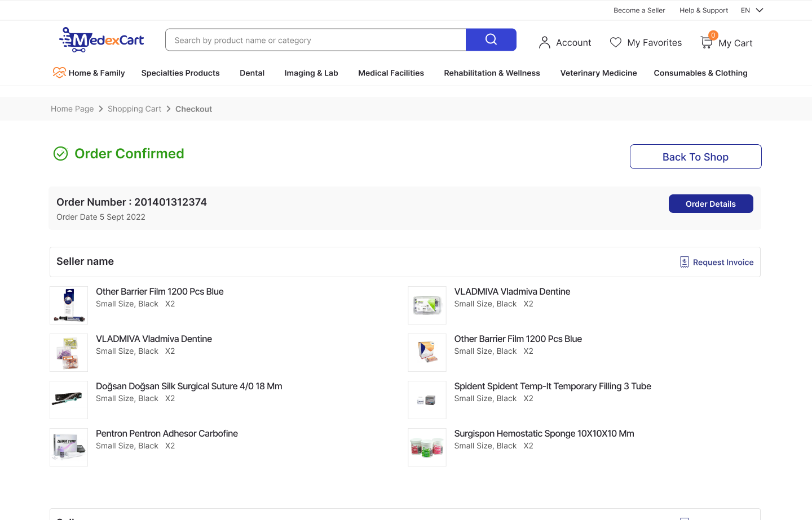This screenshot has width=812, height=520.
Task: Expand the EN language dropdown
Action: pos(752,10)
